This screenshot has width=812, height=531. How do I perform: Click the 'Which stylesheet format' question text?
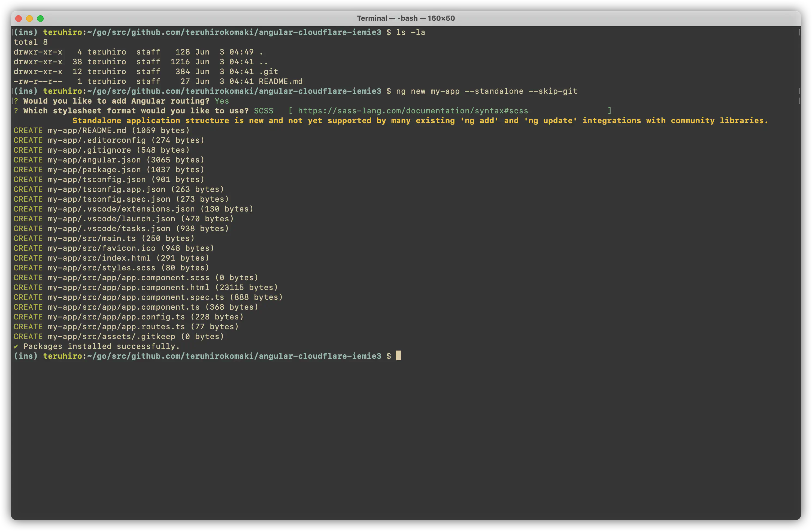pyautogui.click(x=136, y=111)
